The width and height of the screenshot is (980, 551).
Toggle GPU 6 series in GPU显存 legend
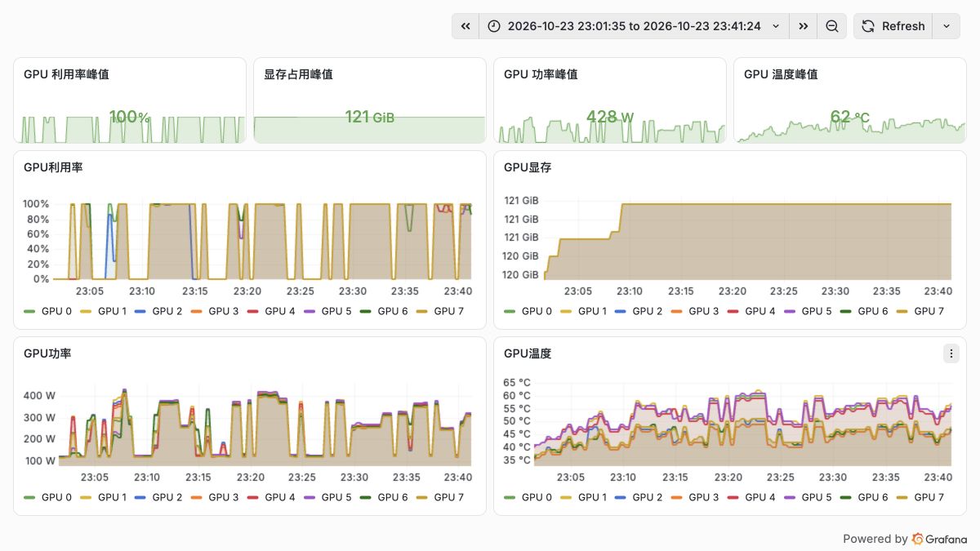[x=873, y=311]
